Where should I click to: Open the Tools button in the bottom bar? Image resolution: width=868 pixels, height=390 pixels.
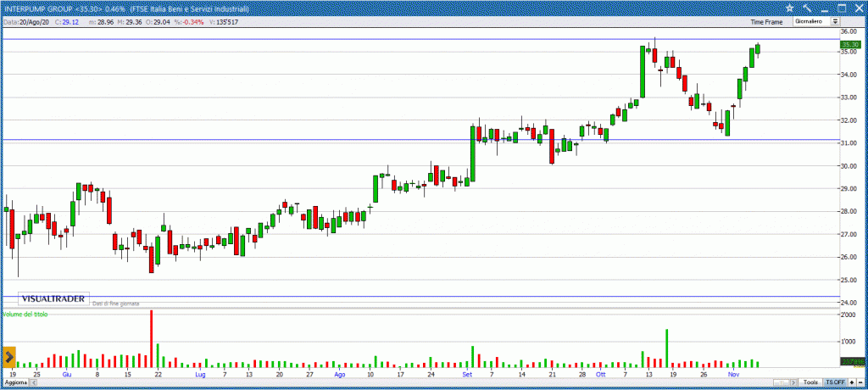pos(810,382)
